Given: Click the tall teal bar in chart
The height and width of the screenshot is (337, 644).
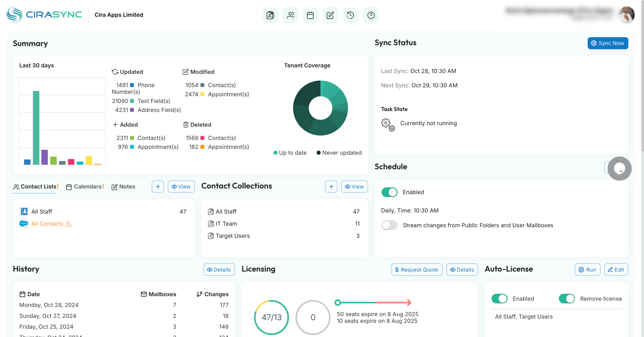Looking at the screenshot, I should point(36,127).
